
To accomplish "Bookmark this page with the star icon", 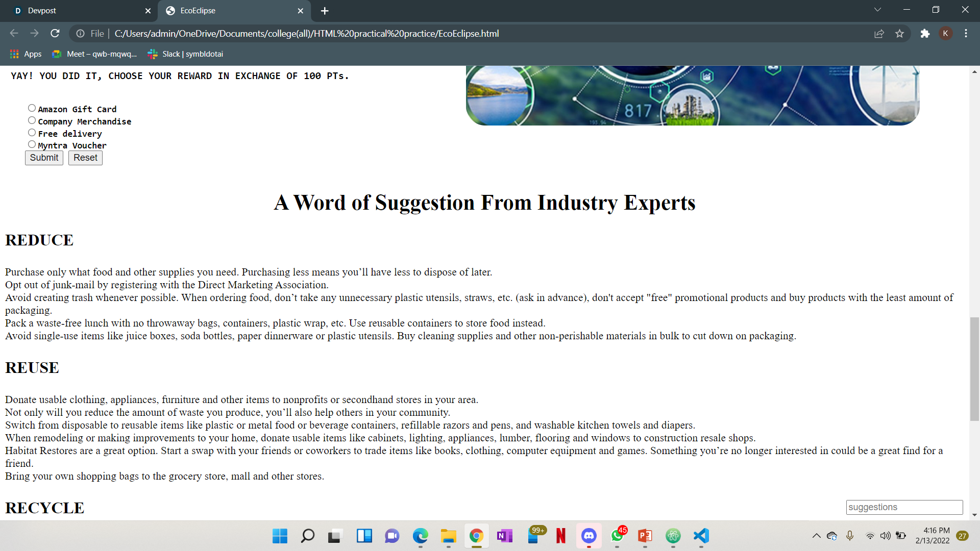I will (899, 34).
